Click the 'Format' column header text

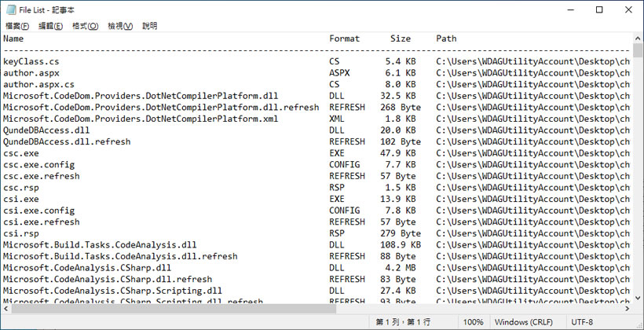344,38
